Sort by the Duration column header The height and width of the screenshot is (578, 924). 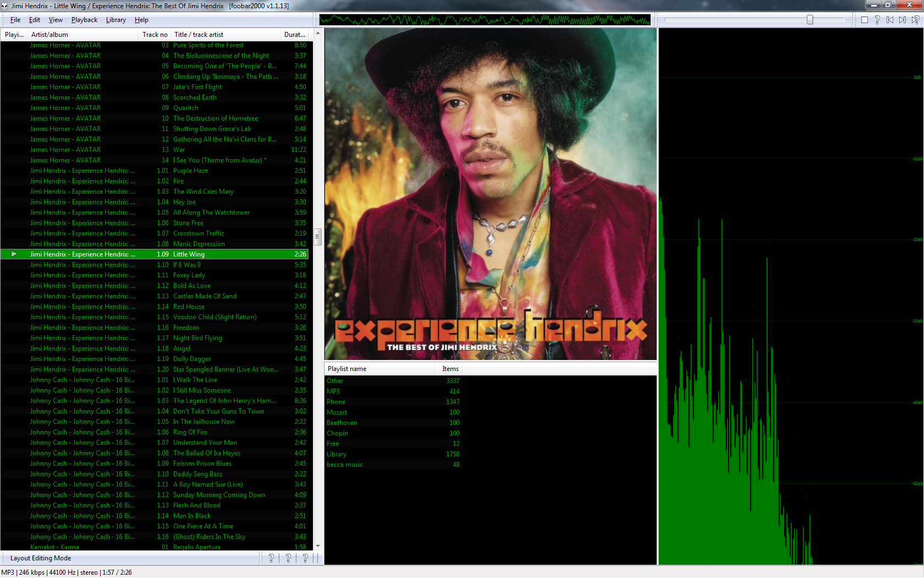(x=295, y=34)
